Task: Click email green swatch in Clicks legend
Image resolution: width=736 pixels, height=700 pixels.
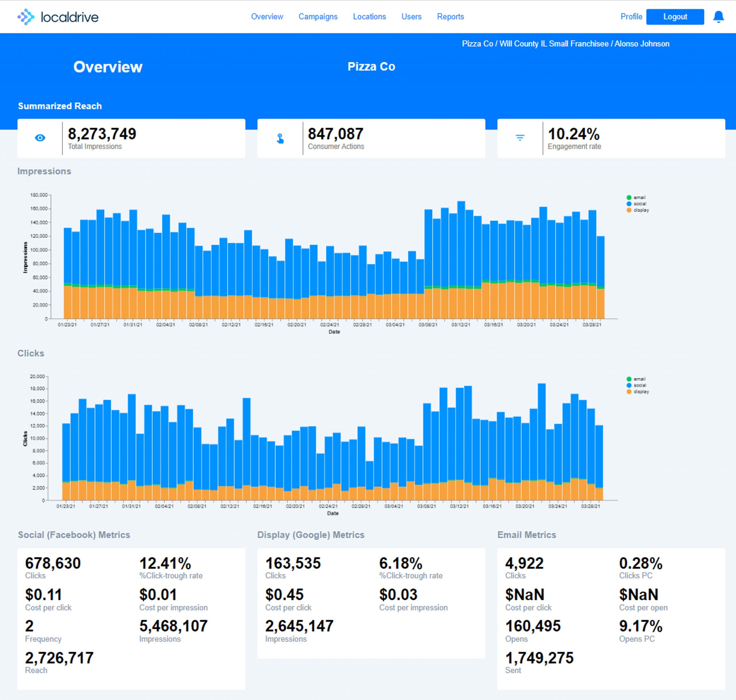Action: pyautogui.click(x=629, y=379)
